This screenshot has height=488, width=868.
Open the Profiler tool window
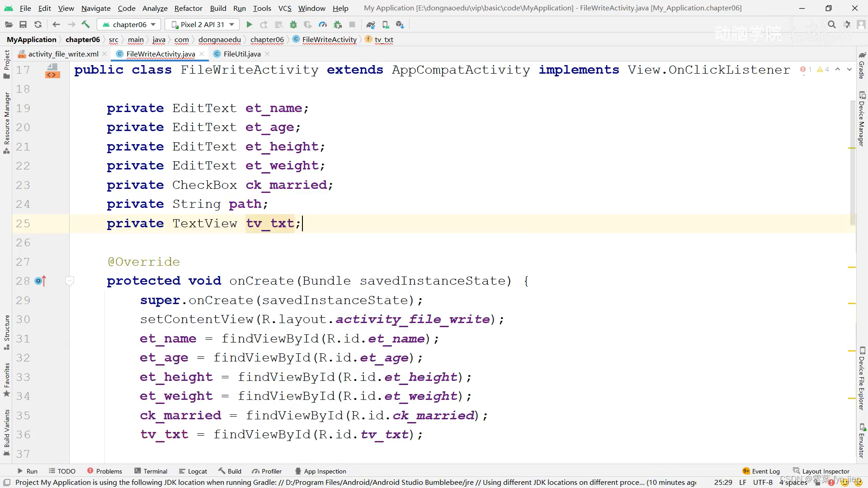click(x=267, y=471)
